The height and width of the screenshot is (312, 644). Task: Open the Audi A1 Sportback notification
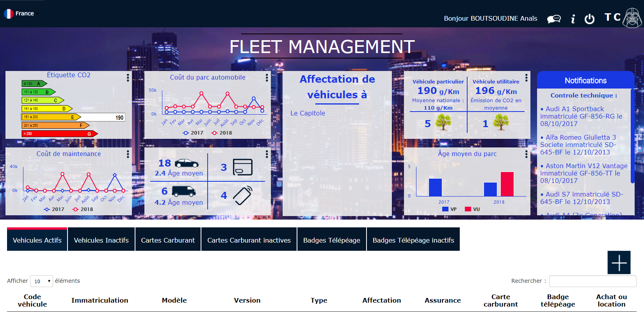(581, 116)
